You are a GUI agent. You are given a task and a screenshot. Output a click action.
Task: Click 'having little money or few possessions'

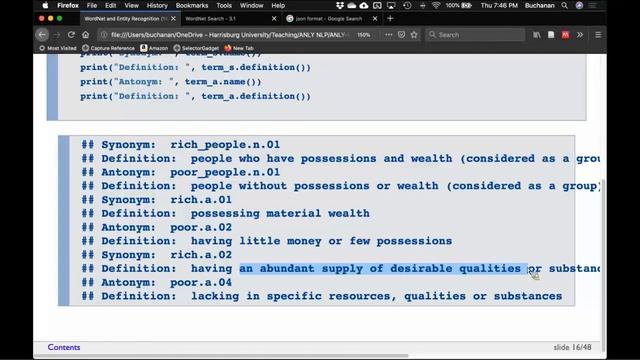[x=321, y=241]
